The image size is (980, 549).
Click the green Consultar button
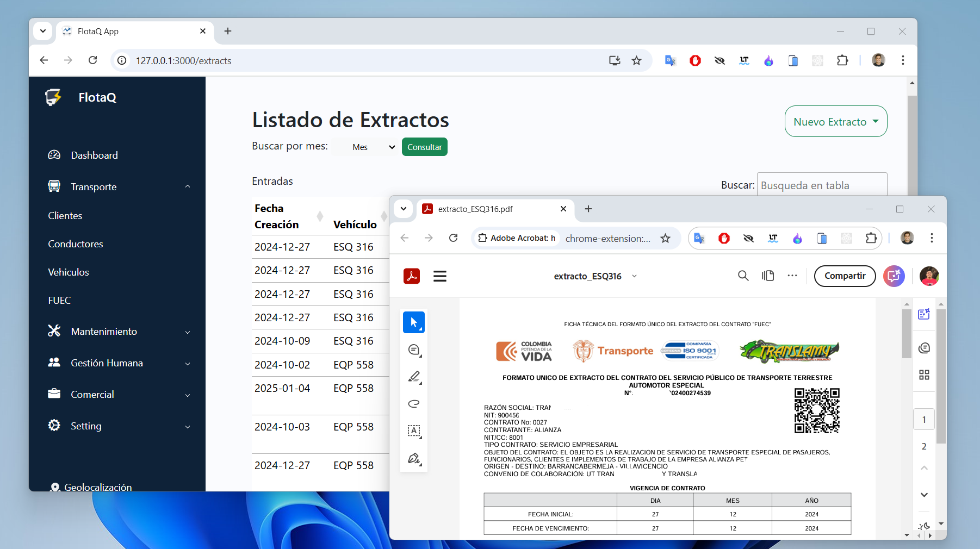pos(425,147)
